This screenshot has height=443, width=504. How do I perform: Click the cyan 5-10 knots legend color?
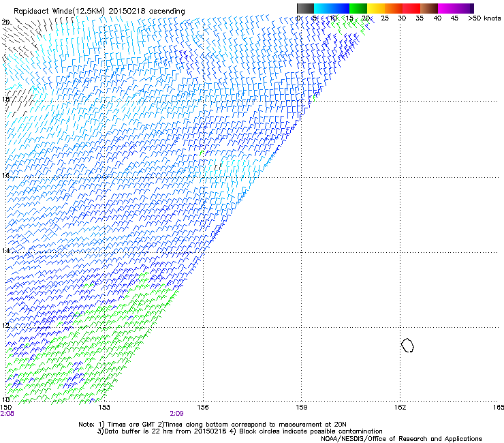[323, 8]
